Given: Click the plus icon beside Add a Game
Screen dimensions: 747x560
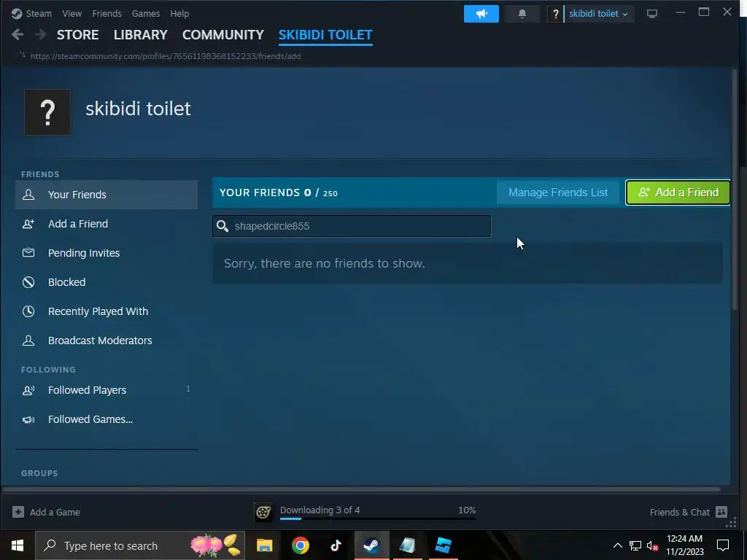Looking at the screenshot, I should point(18,512).
